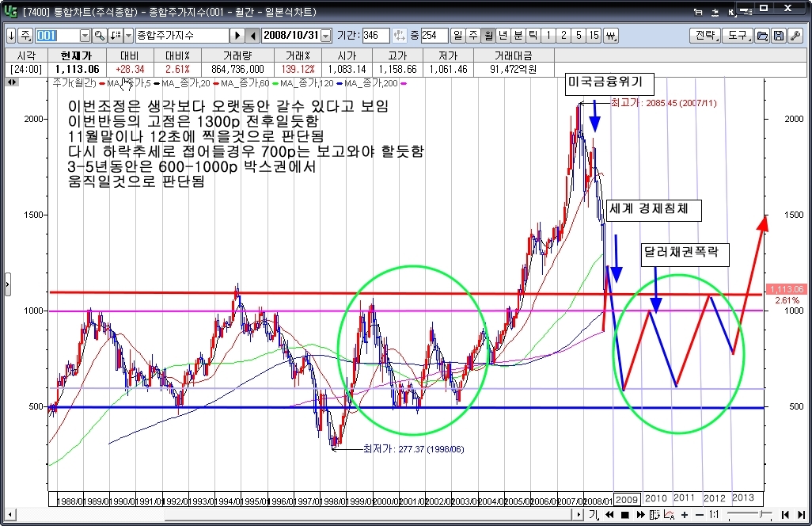Screen dimensions: 812x526
Task: Click the open folder icon in toolbar
Action: 762,36
